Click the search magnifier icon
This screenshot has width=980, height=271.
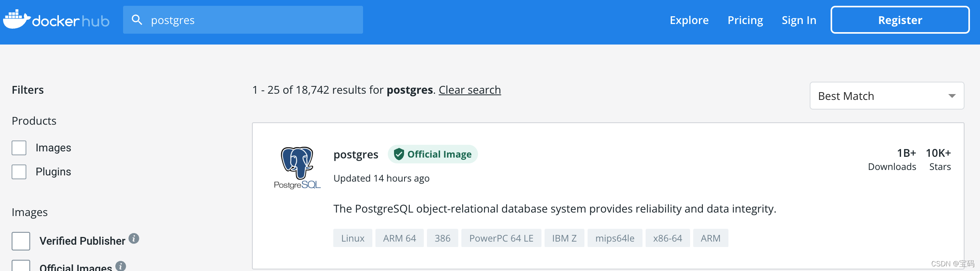137,20
